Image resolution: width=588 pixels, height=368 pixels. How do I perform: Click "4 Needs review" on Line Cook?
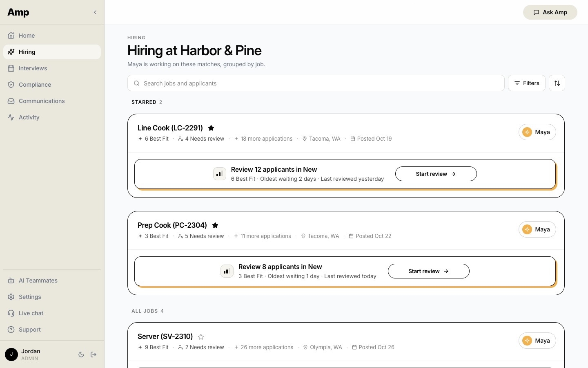tap(201, 139)
